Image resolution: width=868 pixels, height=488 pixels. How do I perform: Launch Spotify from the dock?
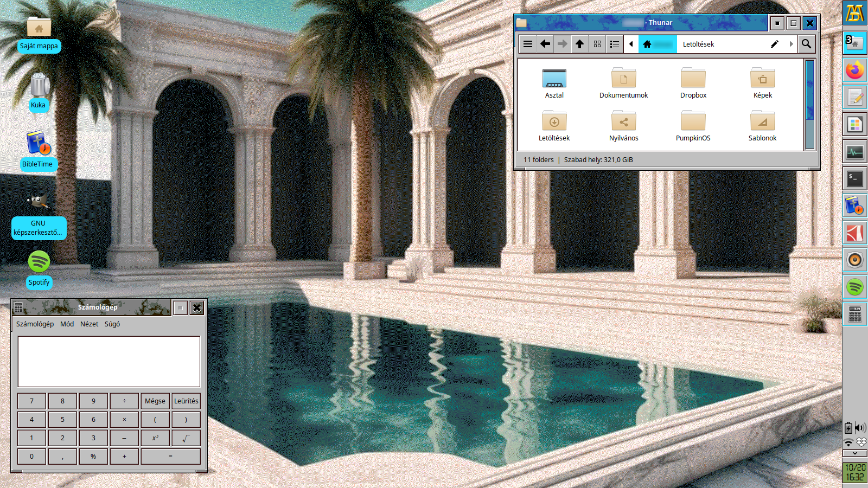tap(854, 287)
